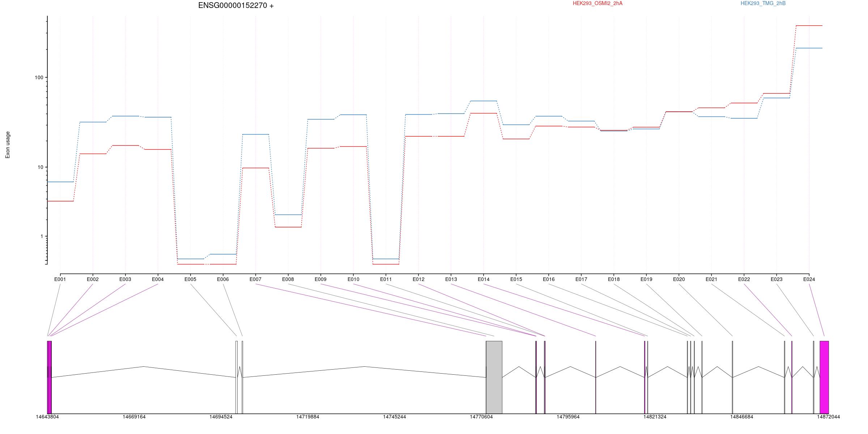This screenshot has width=868, height=434.
Task: Click the blue line segment above E001
Action: [60, 182]
